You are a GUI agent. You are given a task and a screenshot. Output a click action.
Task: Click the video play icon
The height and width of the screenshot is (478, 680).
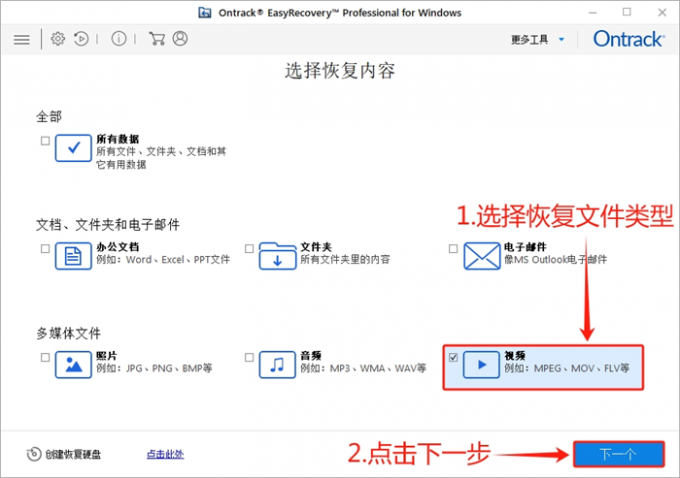click(x=481, y=365)
